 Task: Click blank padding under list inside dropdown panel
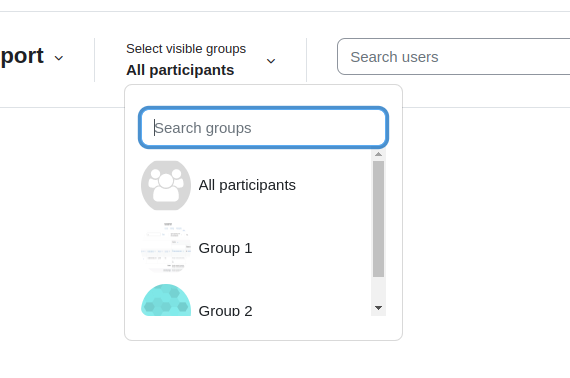(264, 328)
